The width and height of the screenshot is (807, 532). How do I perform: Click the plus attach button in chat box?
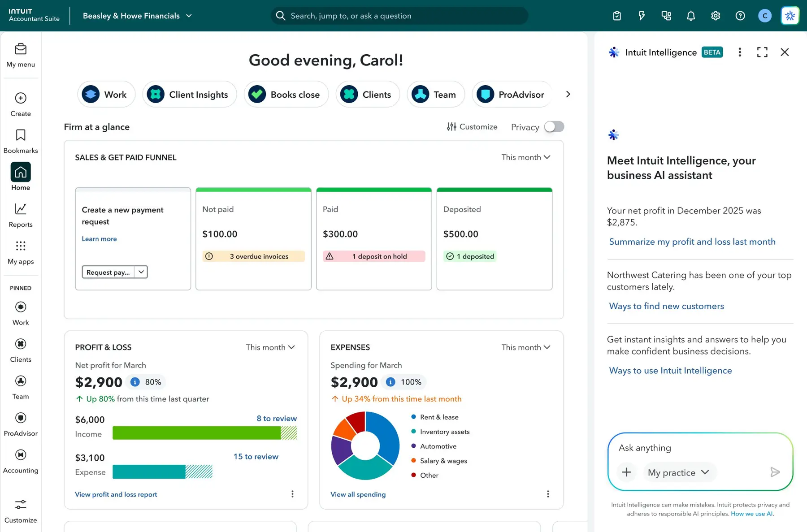pyautogui.click(x=627, y=472)
